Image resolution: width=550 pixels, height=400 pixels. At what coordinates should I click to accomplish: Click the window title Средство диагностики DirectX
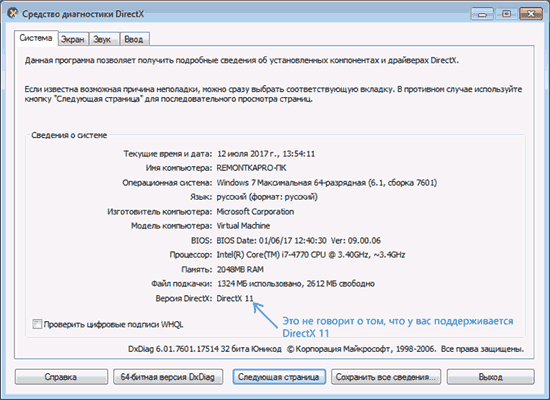(x=83, y=14)
